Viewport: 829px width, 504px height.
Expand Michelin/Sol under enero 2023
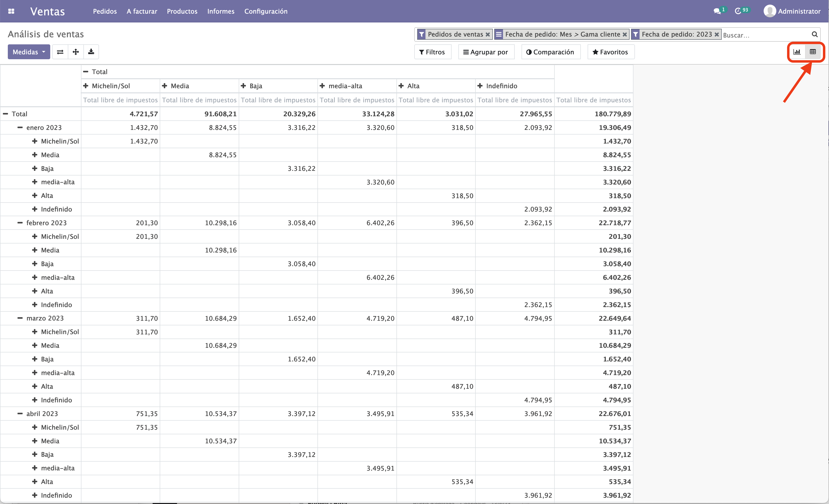point(41,141)
